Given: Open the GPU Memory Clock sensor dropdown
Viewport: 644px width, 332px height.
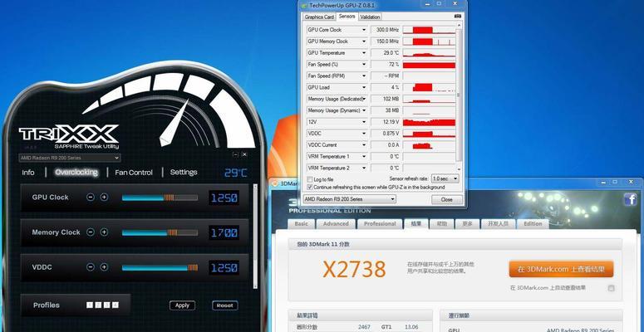Looking at the screenshot, I should [x=364, y=41].
